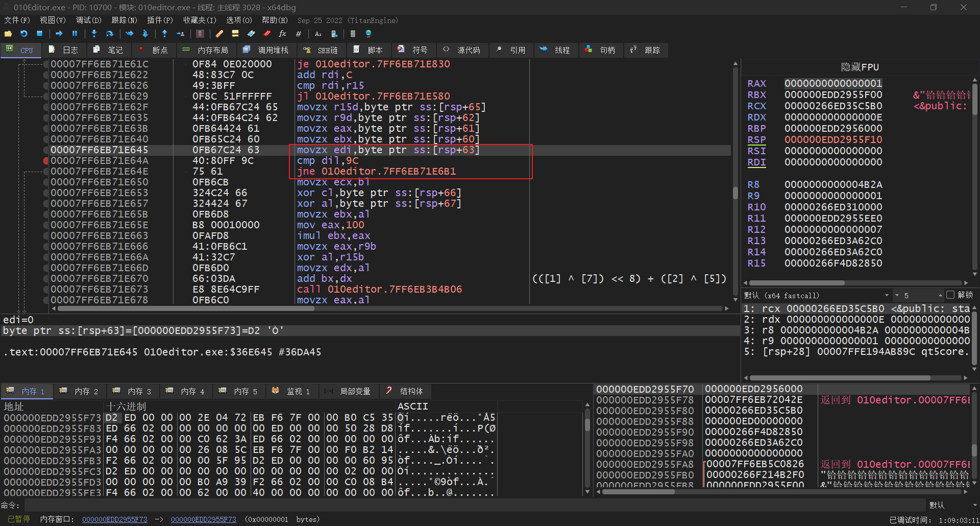The width and height of the screenshot is (980, 526).
Task: Decrease argument count with the stepper down arrow
Action: point(897,296)
